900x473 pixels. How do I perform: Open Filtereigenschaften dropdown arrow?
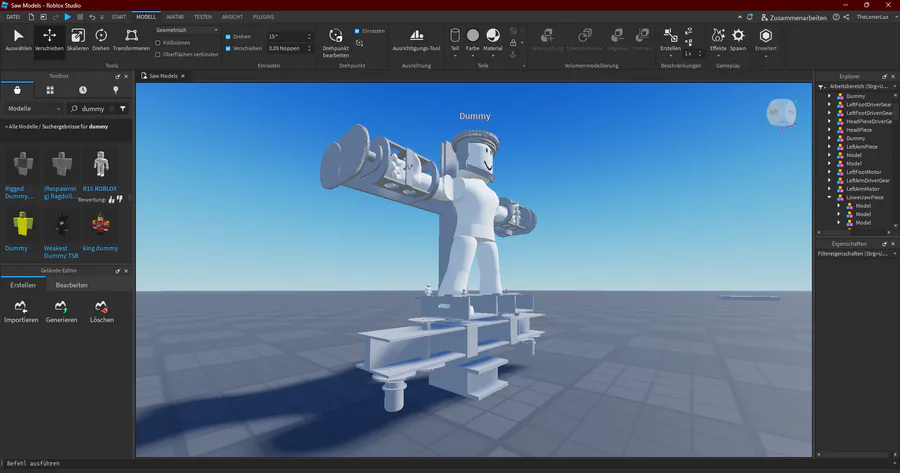[895, 254]
